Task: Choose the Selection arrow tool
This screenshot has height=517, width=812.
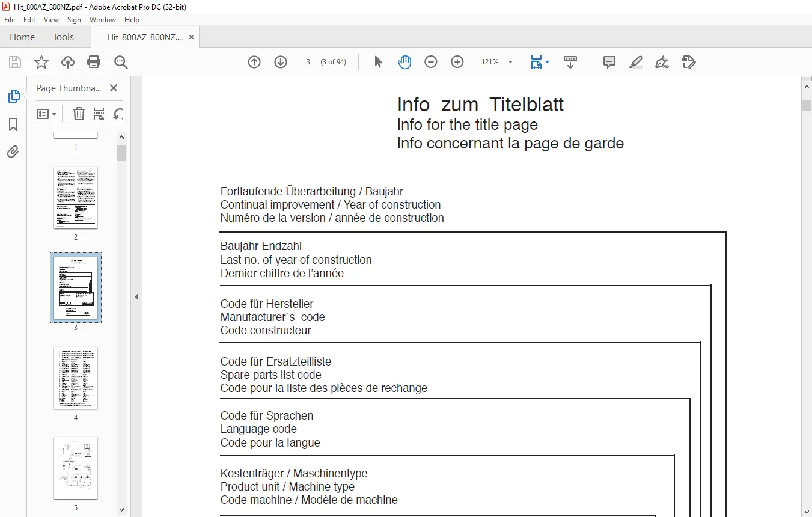Action: pyautogui.click(x=378, y=62)
